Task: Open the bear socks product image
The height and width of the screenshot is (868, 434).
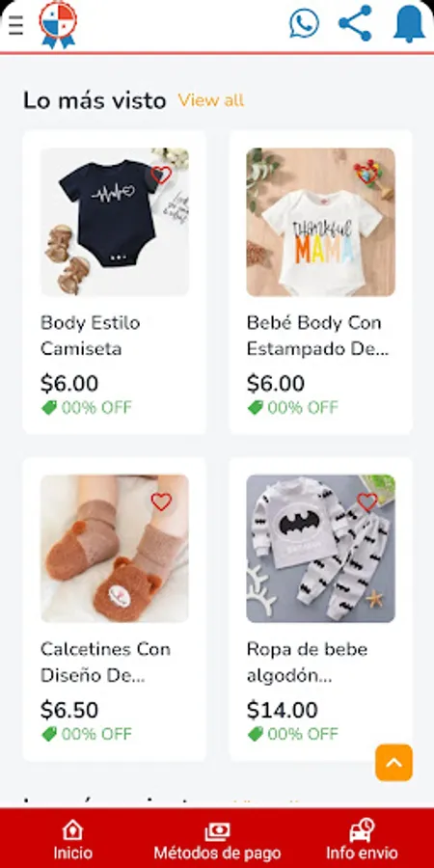Action: pyautogui.click(x=115, y=549)
